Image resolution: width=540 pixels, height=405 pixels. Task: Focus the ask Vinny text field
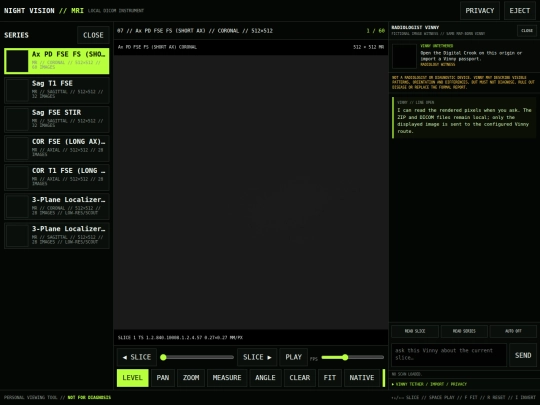click(x=449, y=355)
